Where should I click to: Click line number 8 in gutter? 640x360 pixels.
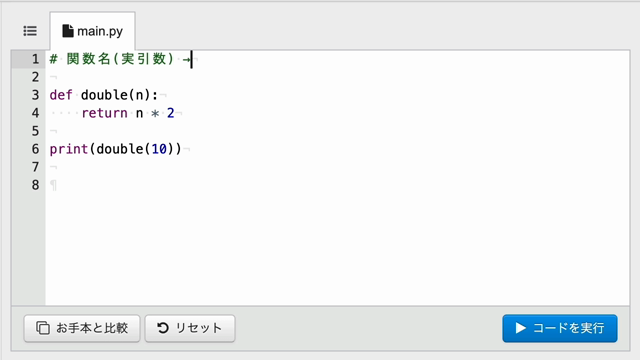pos(36,185)
